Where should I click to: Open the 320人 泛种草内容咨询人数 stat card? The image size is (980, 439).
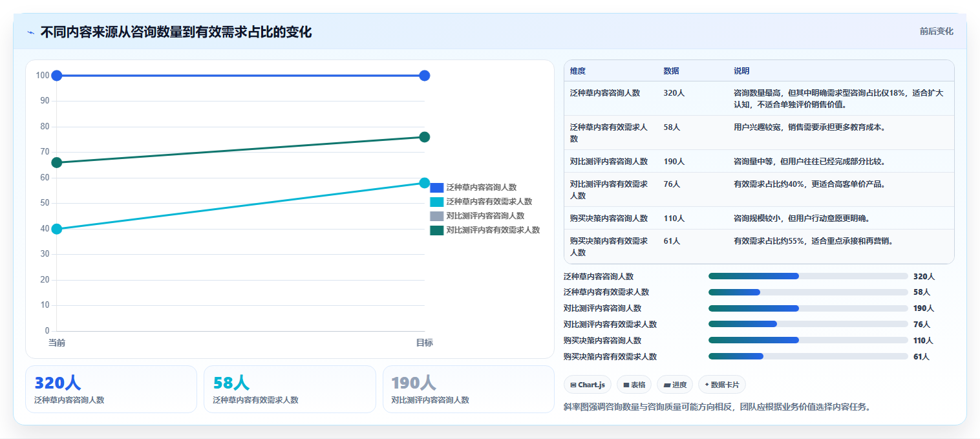click(111, 389)
